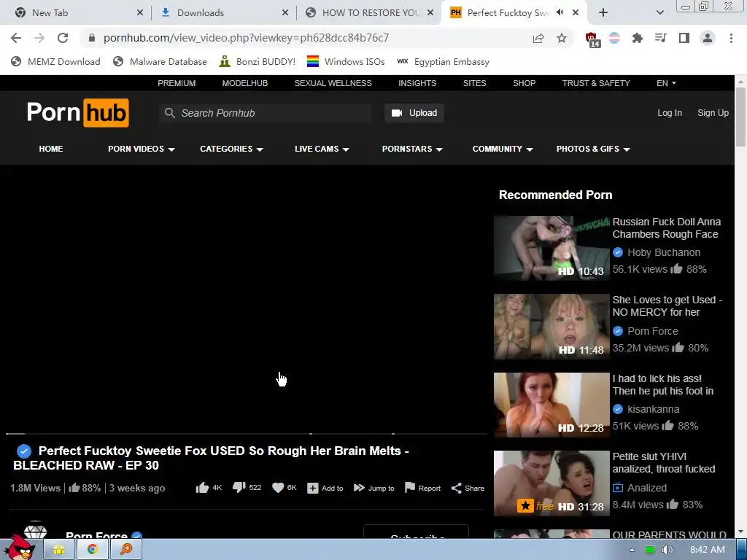The height and width of the screenshot is (560, 747).
Task: Click the Jump to button
Action: point(374,488)
